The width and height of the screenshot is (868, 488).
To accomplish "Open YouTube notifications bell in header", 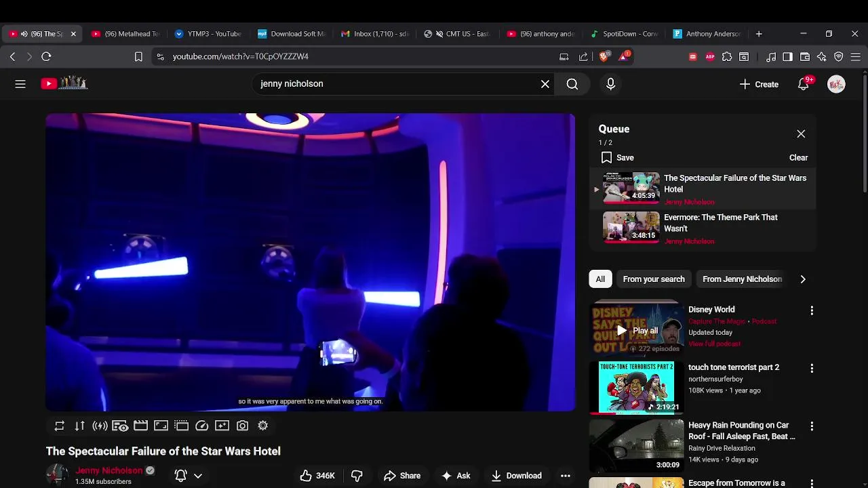I will [x=804, y=84].
